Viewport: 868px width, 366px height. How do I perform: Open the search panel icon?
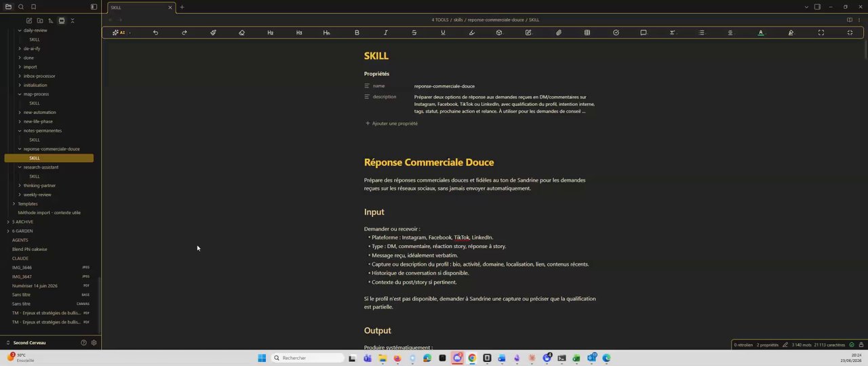[x=21, y=7]
